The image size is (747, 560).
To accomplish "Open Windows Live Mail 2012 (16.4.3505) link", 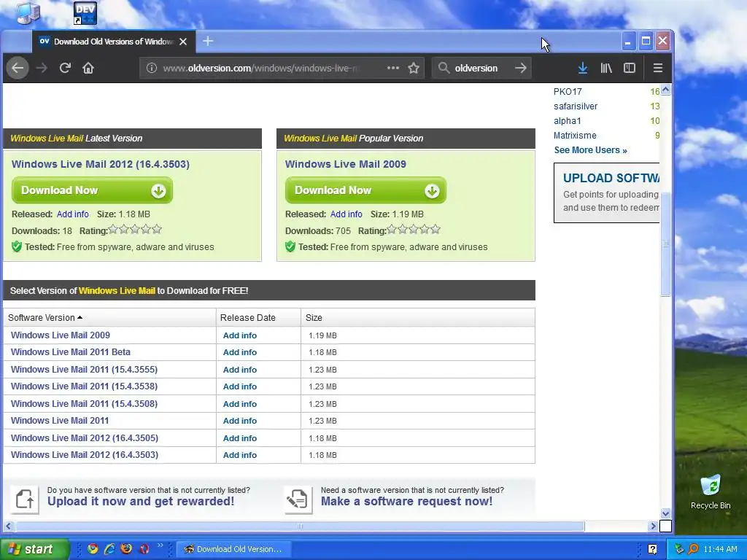I will [x=85, y=438].
